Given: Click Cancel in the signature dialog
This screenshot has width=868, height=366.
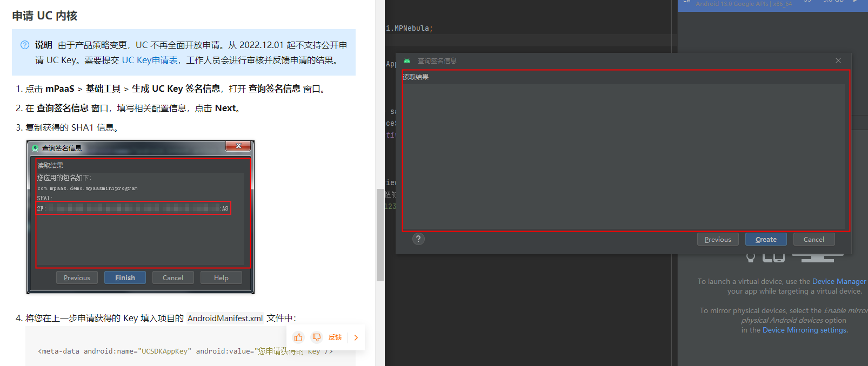Looking at the screenshot, I should (x=814, y=239).
